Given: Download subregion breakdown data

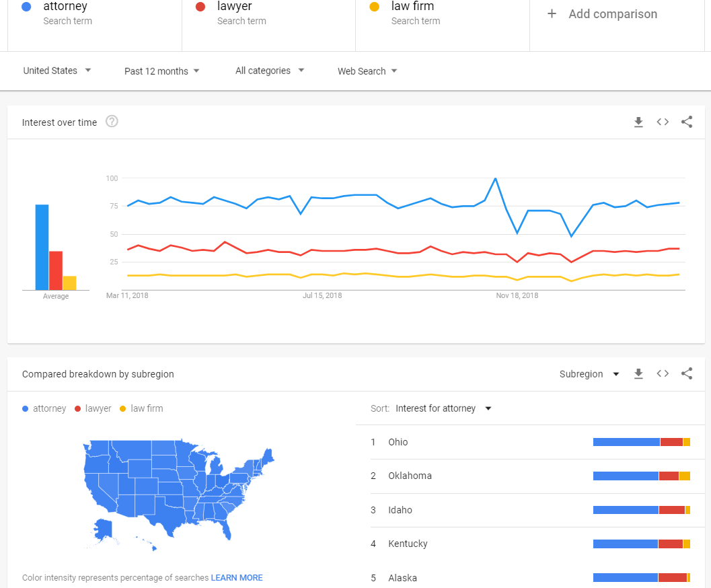Looking at the screenshot, I should [x=638, y=374].
